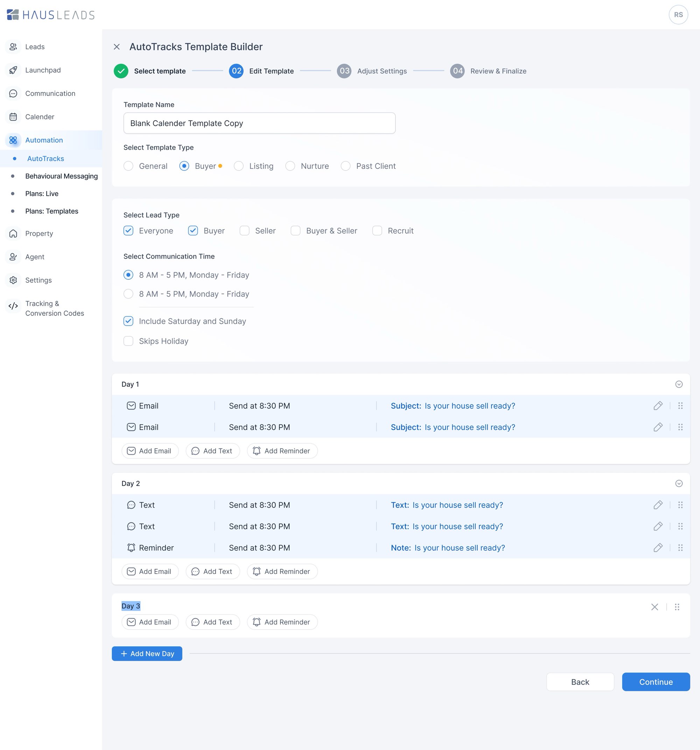Edit the first Day 2 Text row with the pencil icon
700x750 pixels.
[658, 505]
